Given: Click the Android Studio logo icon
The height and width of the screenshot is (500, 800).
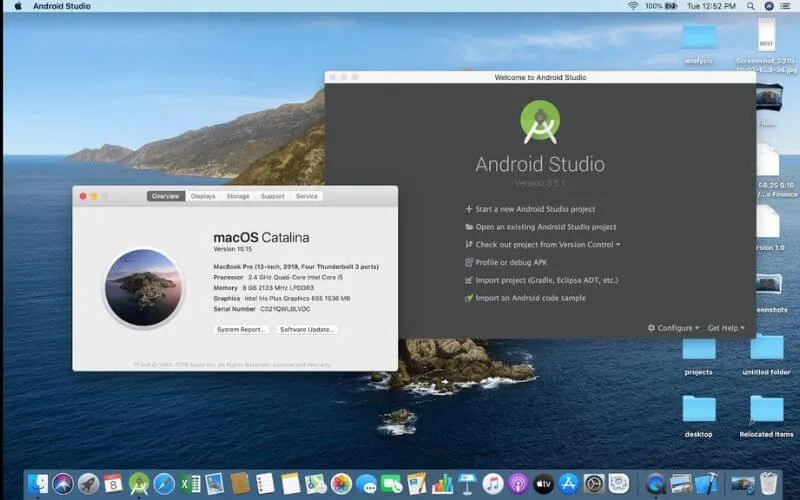Looking at the screenshot, I should click(x=540, y=122).
